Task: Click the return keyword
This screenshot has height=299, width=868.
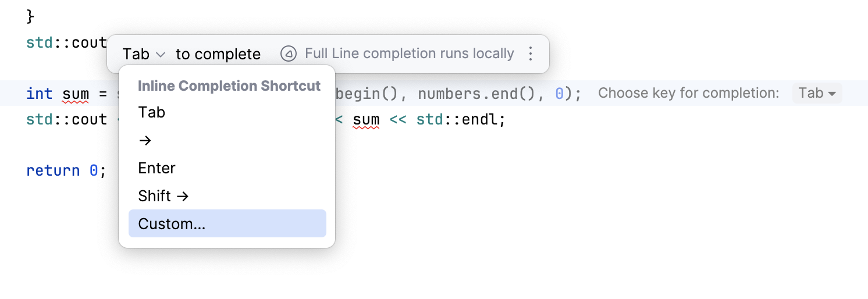Action: click(53, 170)
